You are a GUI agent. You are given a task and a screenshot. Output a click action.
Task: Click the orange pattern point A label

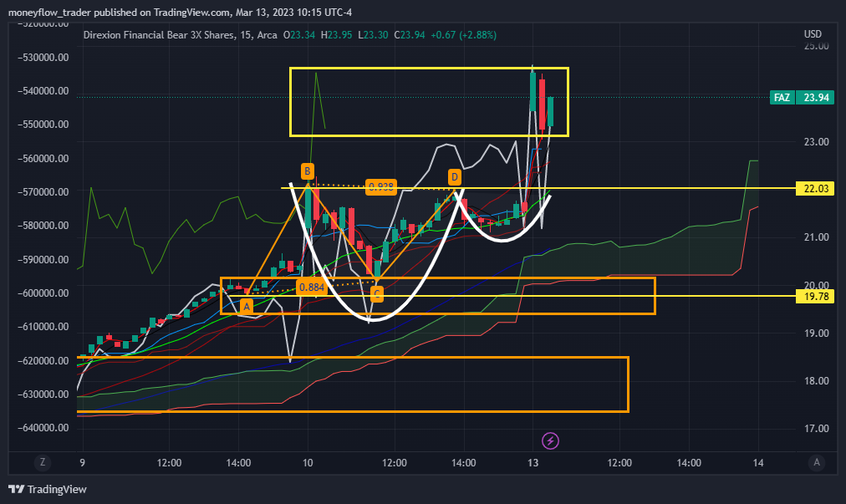click(x=247, y=307)
